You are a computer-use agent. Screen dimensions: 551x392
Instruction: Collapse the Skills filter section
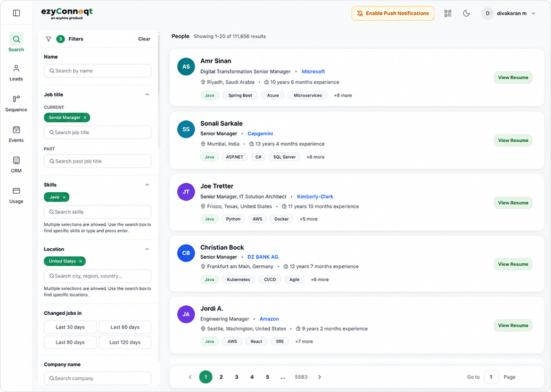click(147, 185)
